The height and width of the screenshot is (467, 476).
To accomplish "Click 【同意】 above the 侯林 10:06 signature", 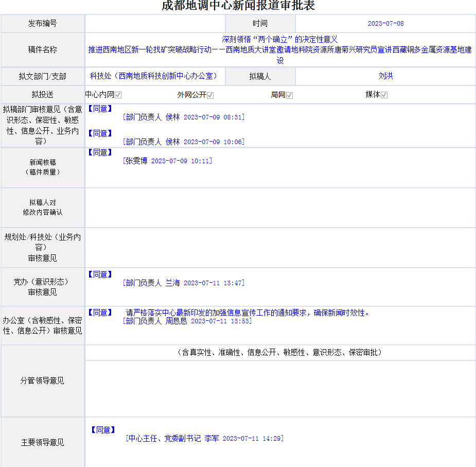I will [100, 133].
